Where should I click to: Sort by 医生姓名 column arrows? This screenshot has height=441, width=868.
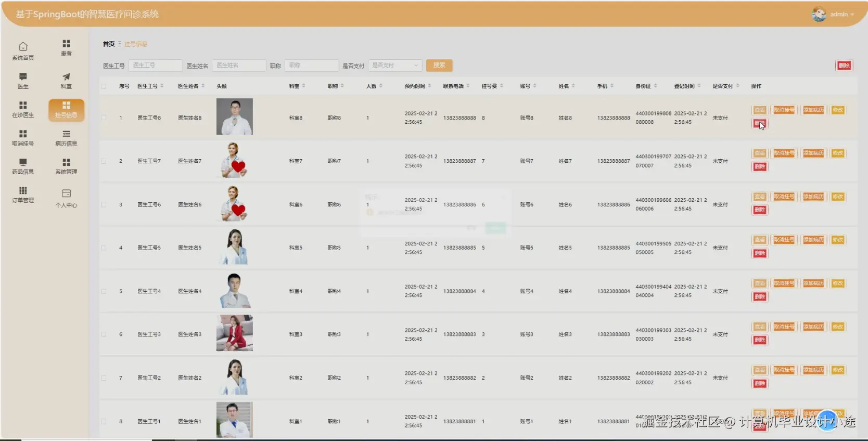coord(203,86)
